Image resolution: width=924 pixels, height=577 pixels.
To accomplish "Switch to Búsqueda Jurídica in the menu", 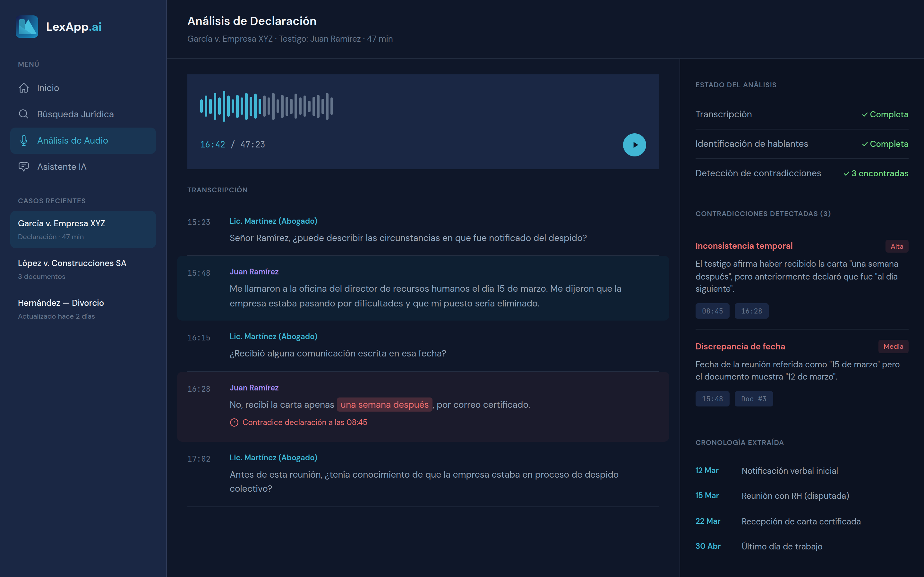I will (75, 114).
